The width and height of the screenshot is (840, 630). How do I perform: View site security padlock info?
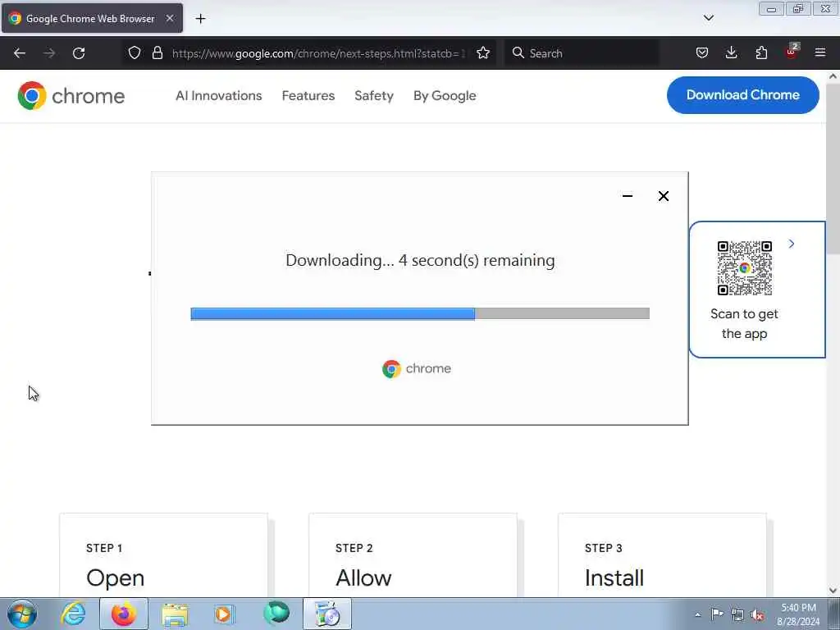click(157, 53)
